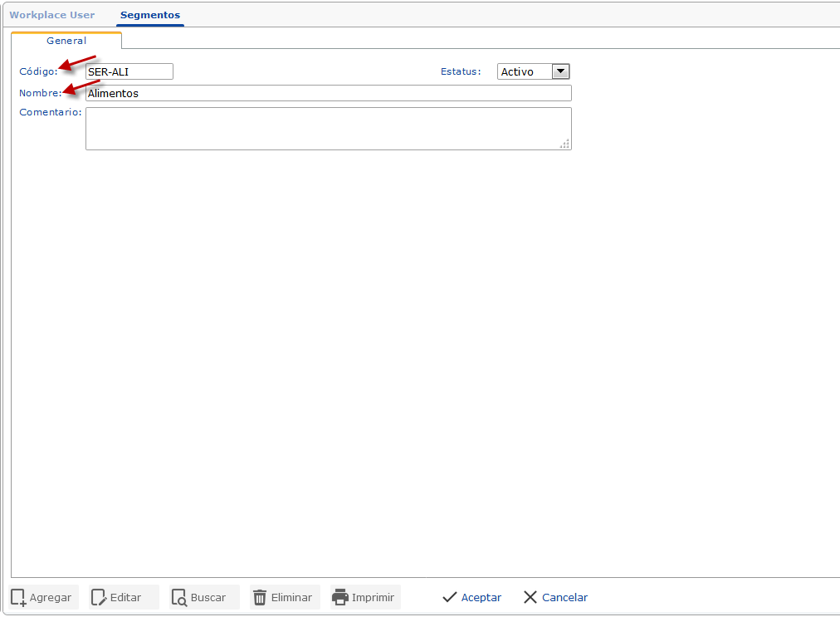Focus the Código field with SER-ALI
Screen dimensions: 840x617
pyautogui.click(x=129, y=71)
